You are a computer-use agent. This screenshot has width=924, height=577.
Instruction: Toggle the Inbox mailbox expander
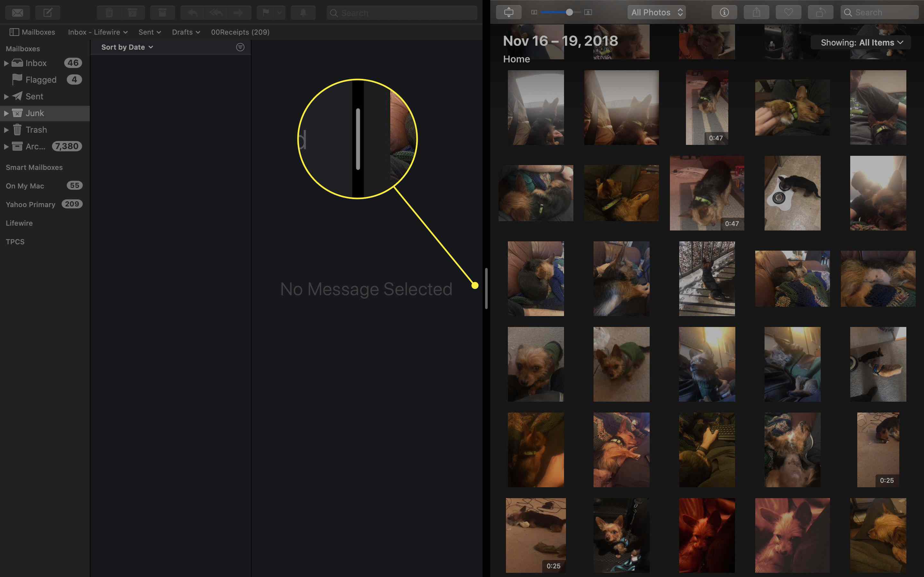tap(5, 63)
